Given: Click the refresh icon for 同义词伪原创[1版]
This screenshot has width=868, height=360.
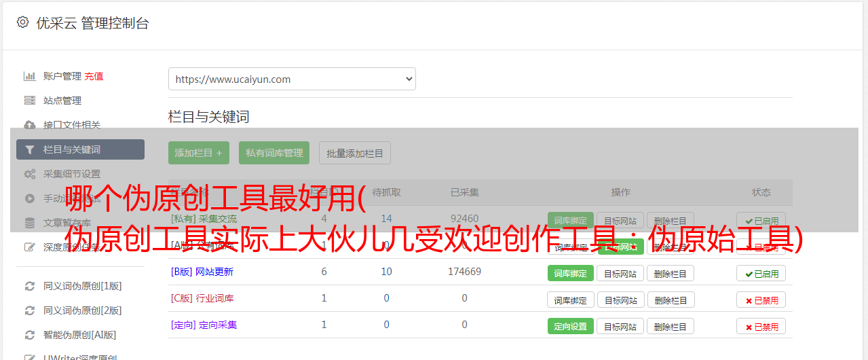Looking at the screenshot, I should [x=30, y=286].
